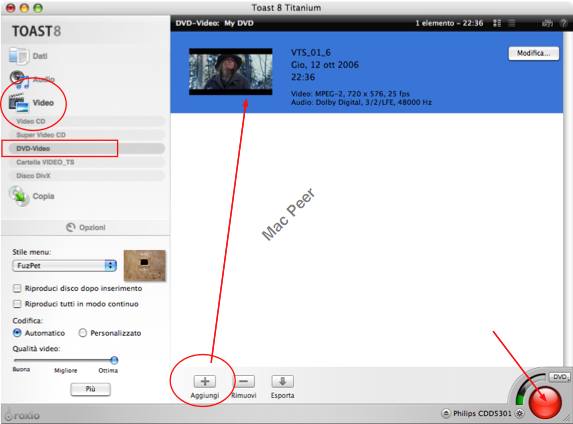Click the Modifica... button

coord(534,53)
